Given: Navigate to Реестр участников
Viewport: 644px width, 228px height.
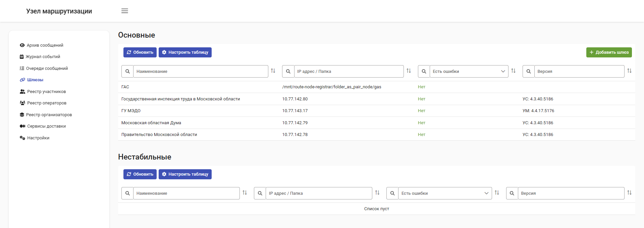Looking at the screenshot, I should pyautogui.click(x=46, y=92).
